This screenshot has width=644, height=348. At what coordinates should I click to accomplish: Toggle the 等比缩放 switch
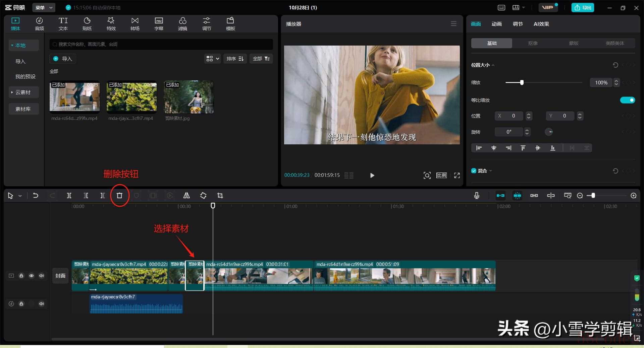coord(627,100)
